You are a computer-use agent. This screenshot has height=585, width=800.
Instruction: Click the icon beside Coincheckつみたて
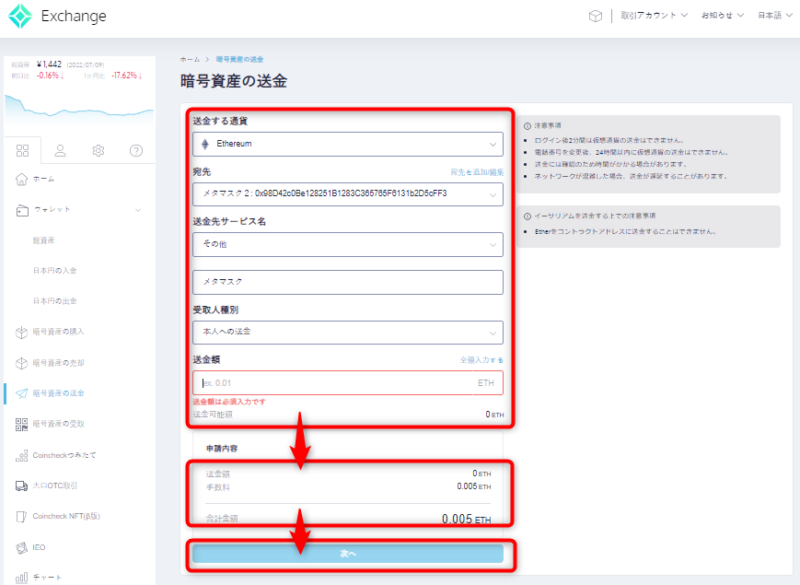coord(21,455)
